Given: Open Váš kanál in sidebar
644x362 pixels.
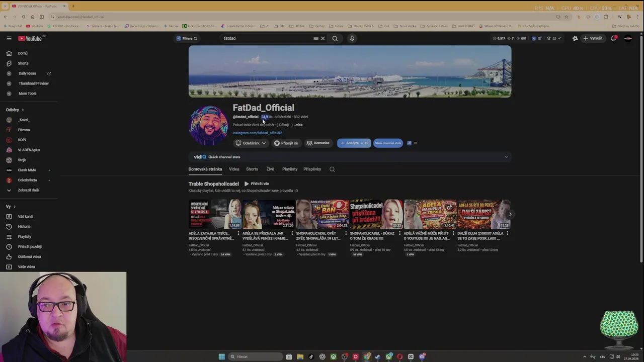Looking at the screenshot, I should [x=25, y=217].
